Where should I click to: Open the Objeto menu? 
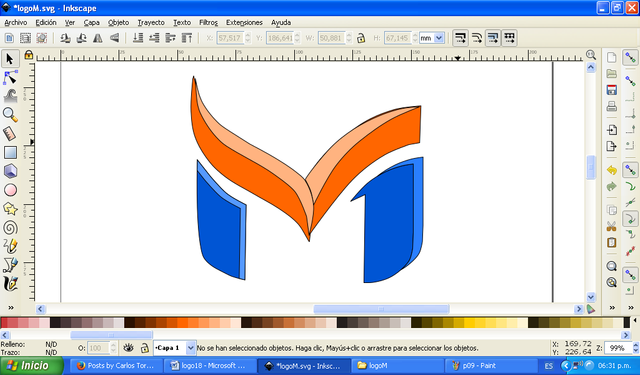pos(118,22)
